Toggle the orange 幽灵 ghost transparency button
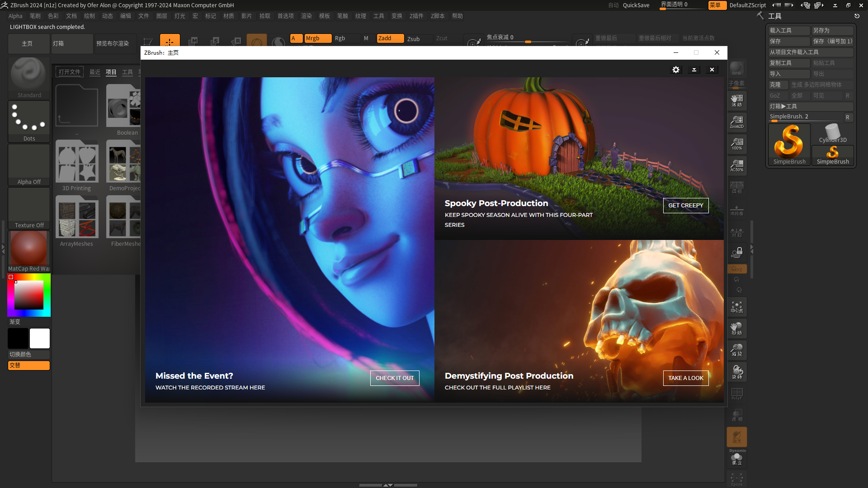The width and height of the screenshot is (868, 488). click(736, 437)
